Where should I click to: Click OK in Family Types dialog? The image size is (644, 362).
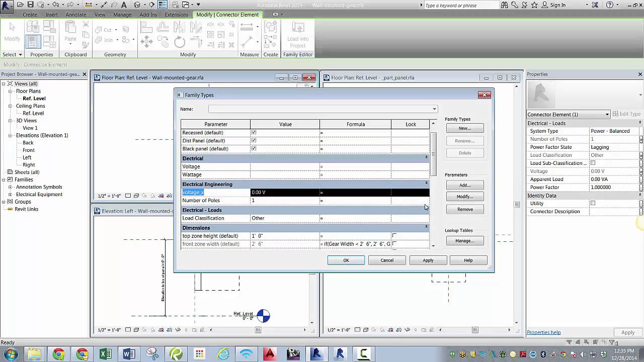tap(346, 260)
